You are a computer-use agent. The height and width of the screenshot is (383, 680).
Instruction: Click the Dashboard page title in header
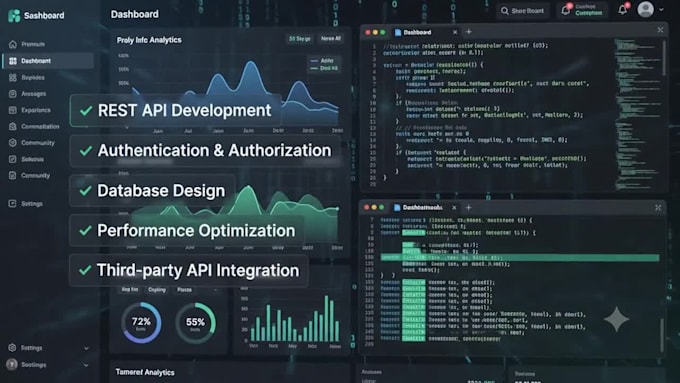tap(134, 14)
